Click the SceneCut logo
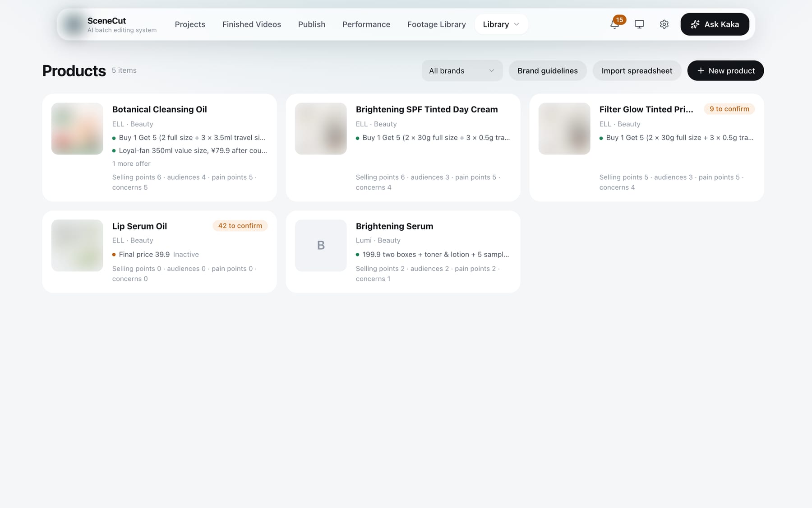 [x=74, y=24]
